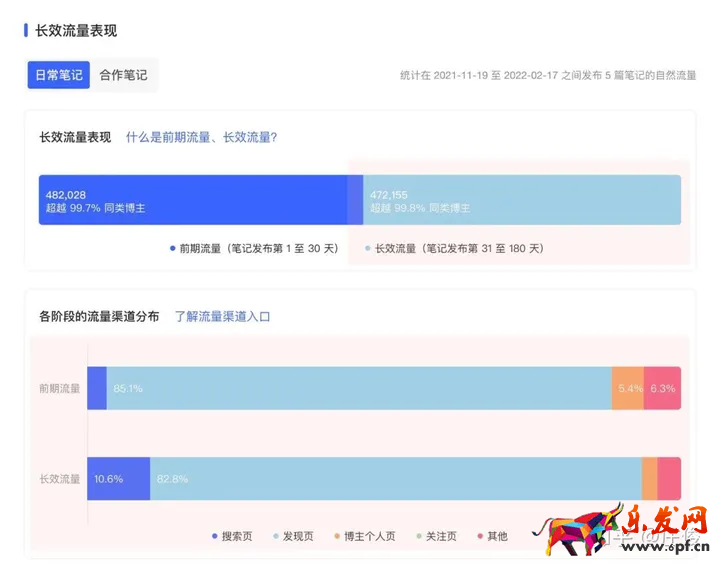
Task: Toggle the 博主个人页 legend marker
Action: pyautogui.click(x=337, y=536)
